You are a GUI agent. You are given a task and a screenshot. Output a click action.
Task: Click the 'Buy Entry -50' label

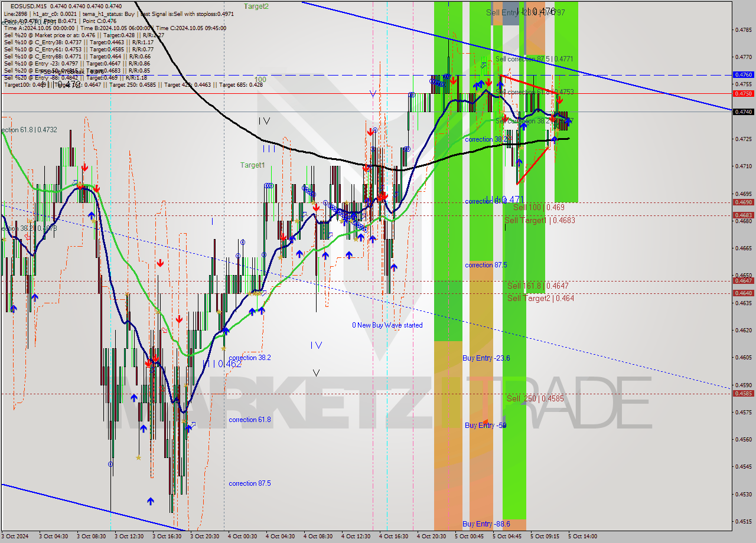pos(485,425)
